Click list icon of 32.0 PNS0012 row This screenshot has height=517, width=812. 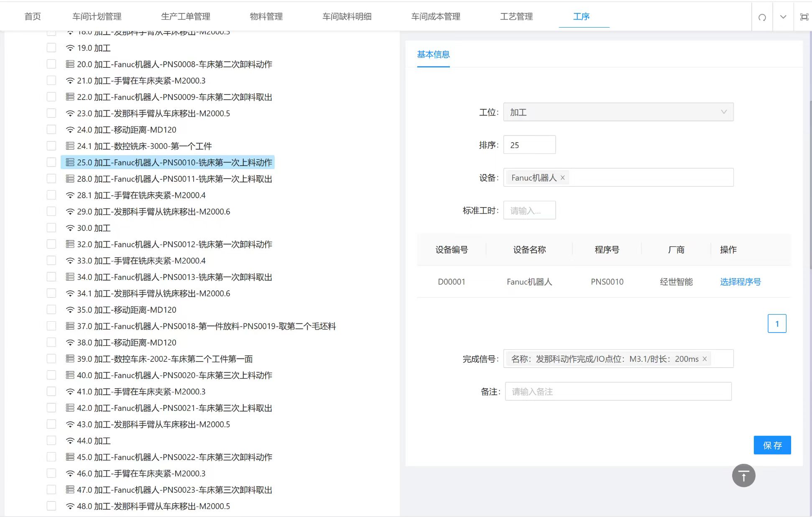pos(70,244)
